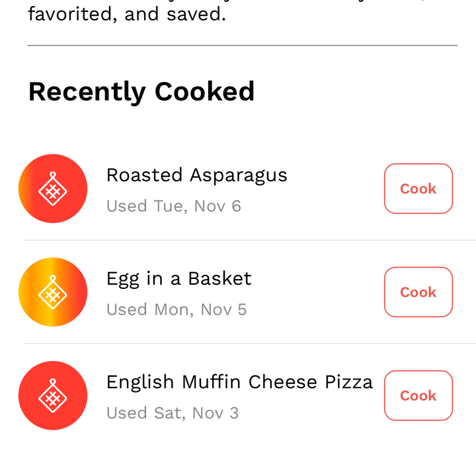Click the word 'Recently' in section heading
Screen dimensions: 476x476
(x=87, y=92)
